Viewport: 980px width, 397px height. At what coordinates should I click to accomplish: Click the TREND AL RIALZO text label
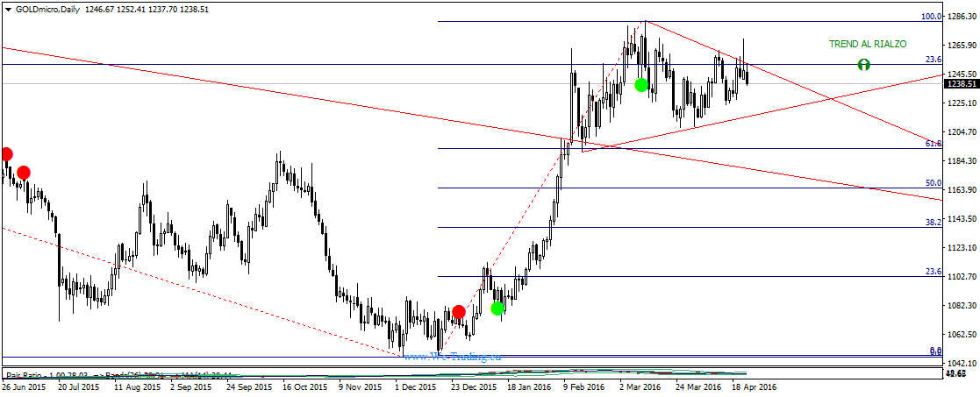point(868,44)
